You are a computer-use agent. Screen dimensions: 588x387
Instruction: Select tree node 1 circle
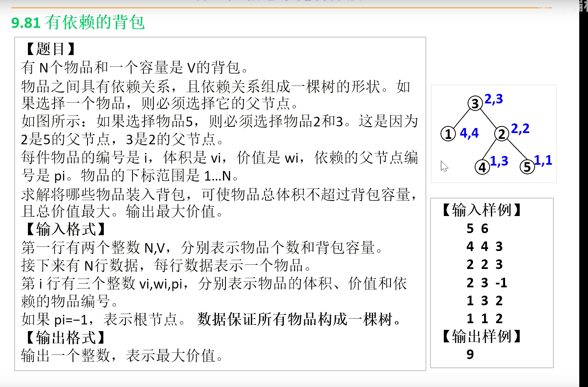click(x=448, y=134)
